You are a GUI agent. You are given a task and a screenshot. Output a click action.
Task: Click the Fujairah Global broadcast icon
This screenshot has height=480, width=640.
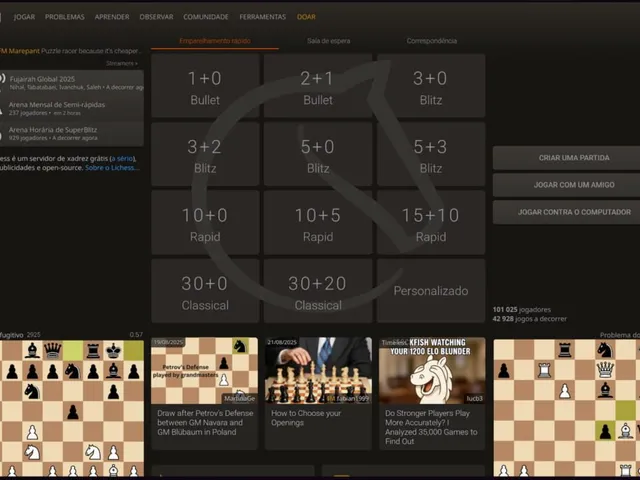(2, 78)
